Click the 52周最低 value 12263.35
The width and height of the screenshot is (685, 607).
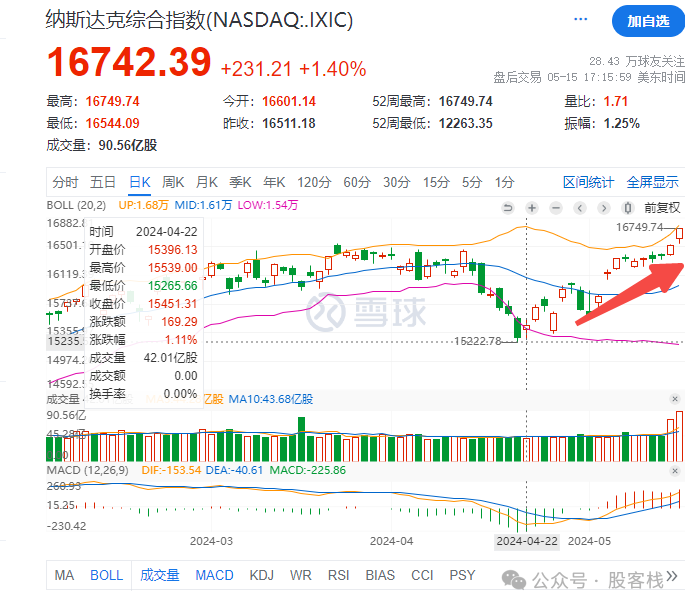coord(465,123)
